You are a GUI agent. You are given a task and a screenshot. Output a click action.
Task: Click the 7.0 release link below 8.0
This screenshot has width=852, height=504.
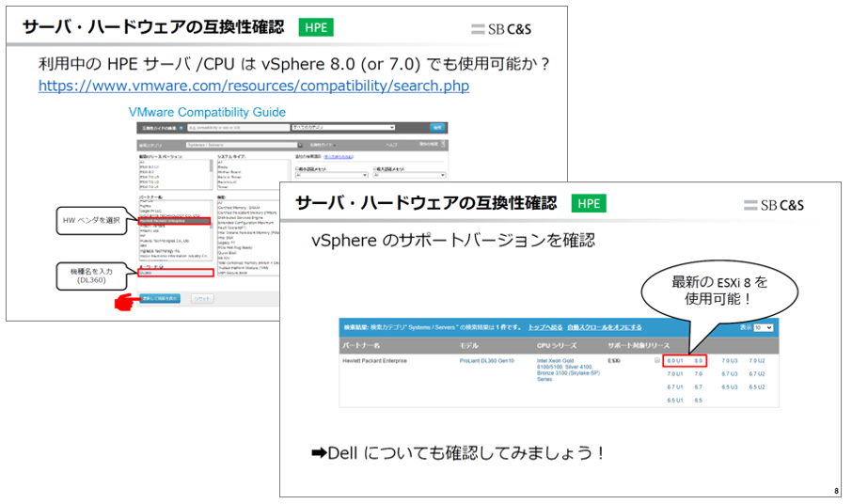(x=698, y=373)
